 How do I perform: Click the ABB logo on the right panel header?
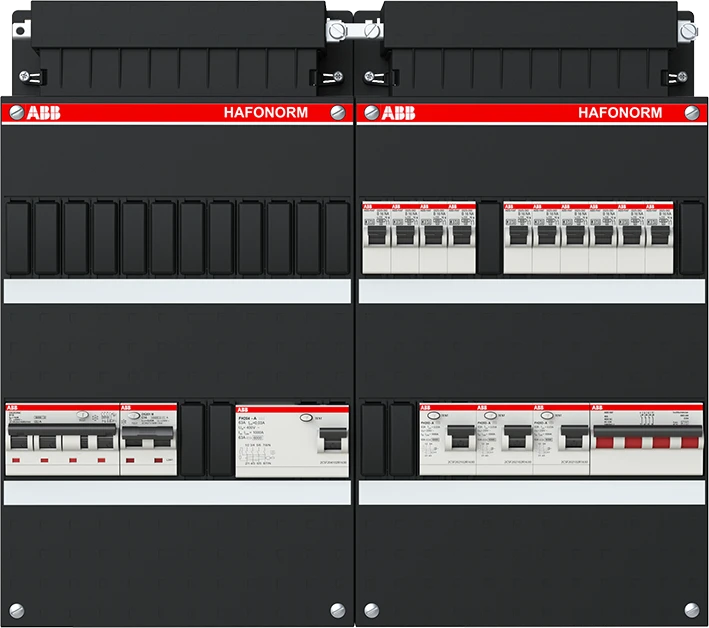click(395, 113)
